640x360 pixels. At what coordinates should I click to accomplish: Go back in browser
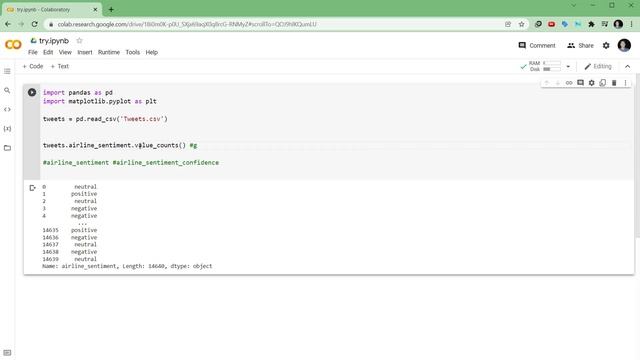pyautogui.click(x=8, y=24)
